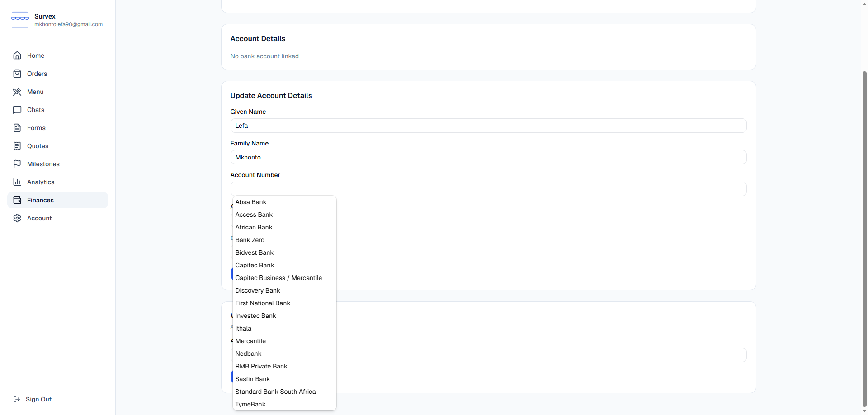Click the Family Name input field

point(488,157)
